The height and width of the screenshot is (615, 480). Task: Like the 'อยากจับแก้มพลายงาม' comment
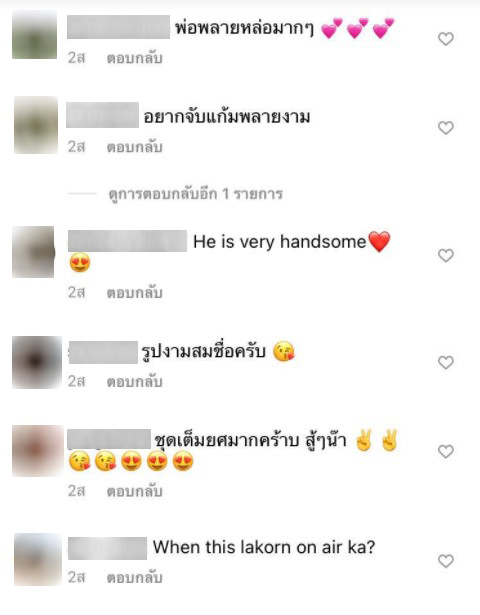(446, 128)
